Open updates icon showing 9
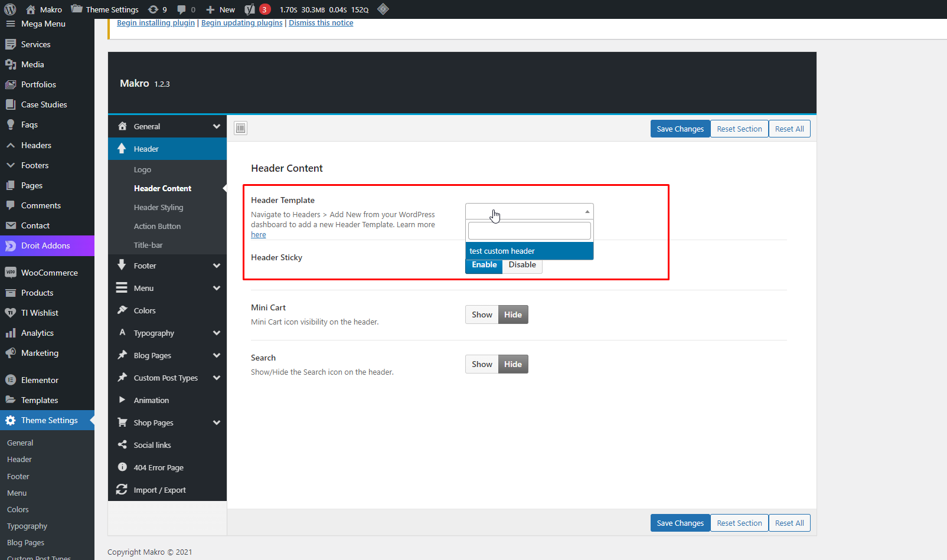This screenshot has width=947, height=560. [x=157, y=9]
